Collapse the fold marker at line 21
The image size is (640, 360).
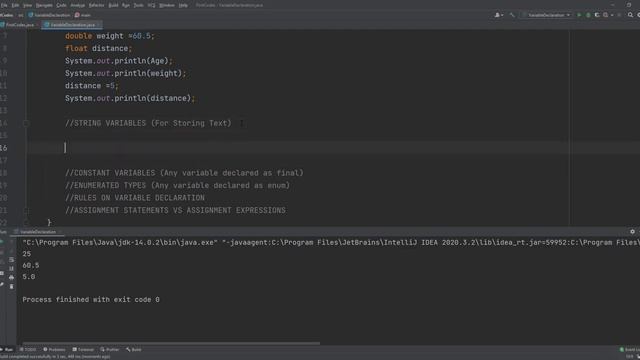point(26,211)
